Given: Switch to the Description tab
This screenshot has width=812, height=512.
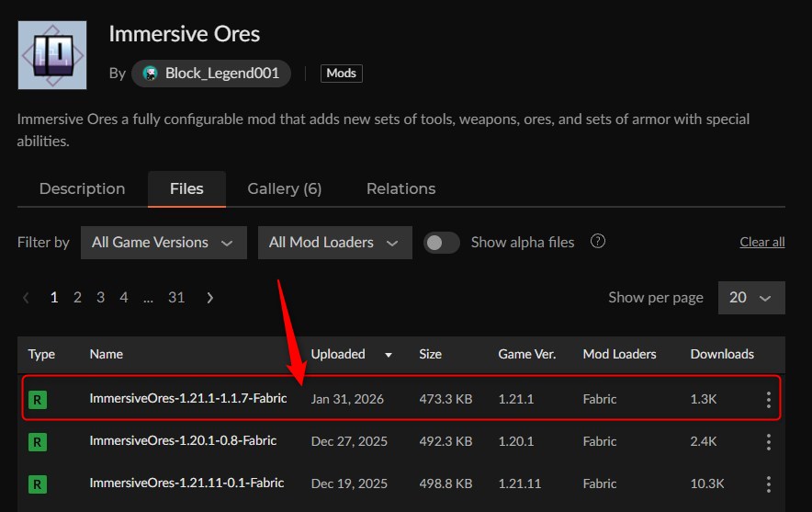Looking at the screenshot, I should [x=83, y=188].
